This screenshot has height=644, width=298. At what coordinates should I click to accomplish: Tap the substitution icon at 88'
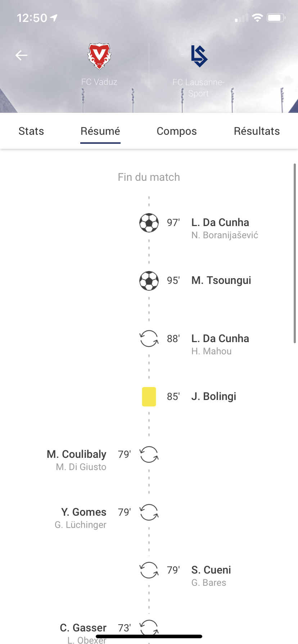tap(149, 339)
